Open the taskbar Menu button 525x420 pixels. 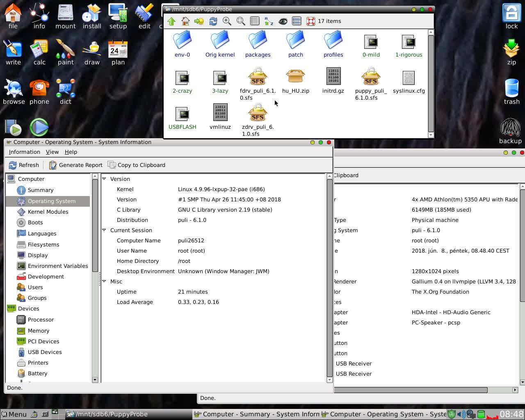tap(14, 414)
